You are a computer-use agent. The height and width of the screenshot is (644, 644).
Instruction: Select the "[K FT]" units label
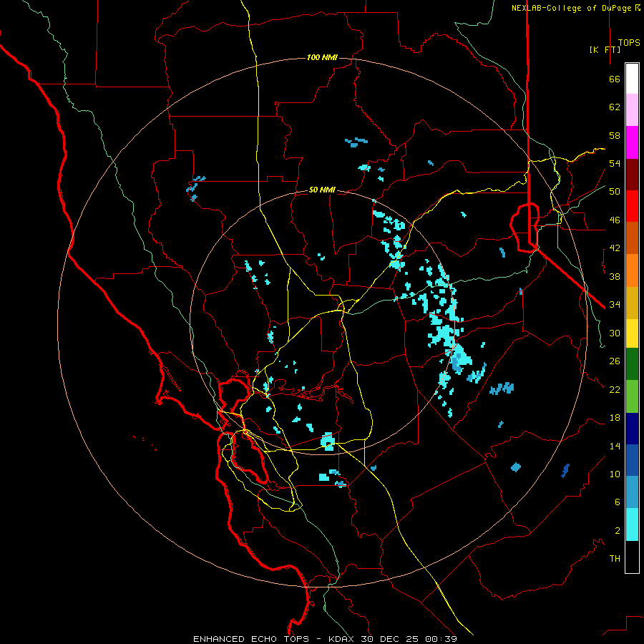[x=605, y=49]
